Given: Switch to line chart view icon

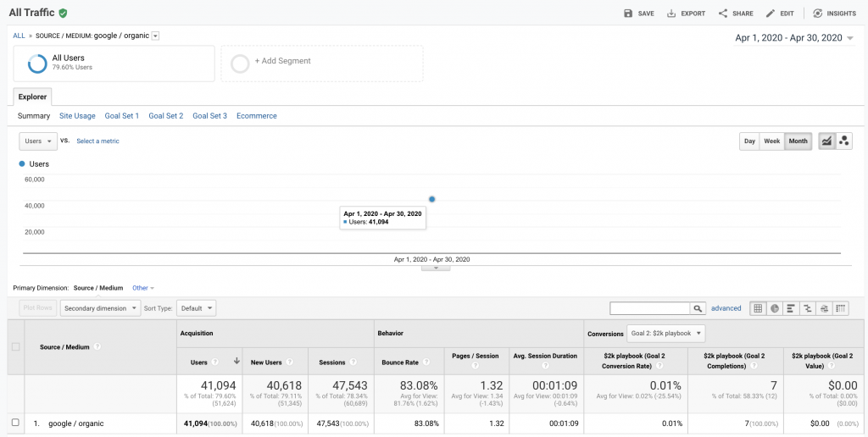Looking at the screenshot, I should point(826,141).
